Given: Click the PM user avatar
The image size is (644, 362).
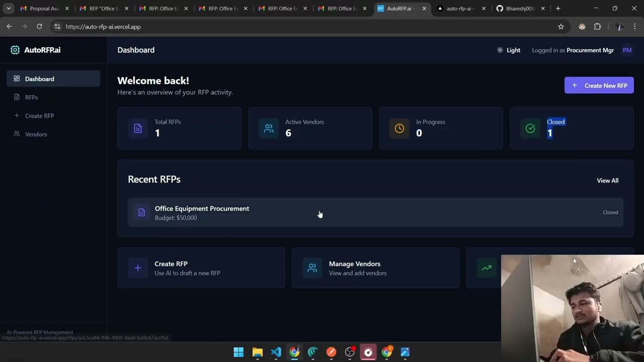Looking at the screenshot, I should (x=627, y=50).
